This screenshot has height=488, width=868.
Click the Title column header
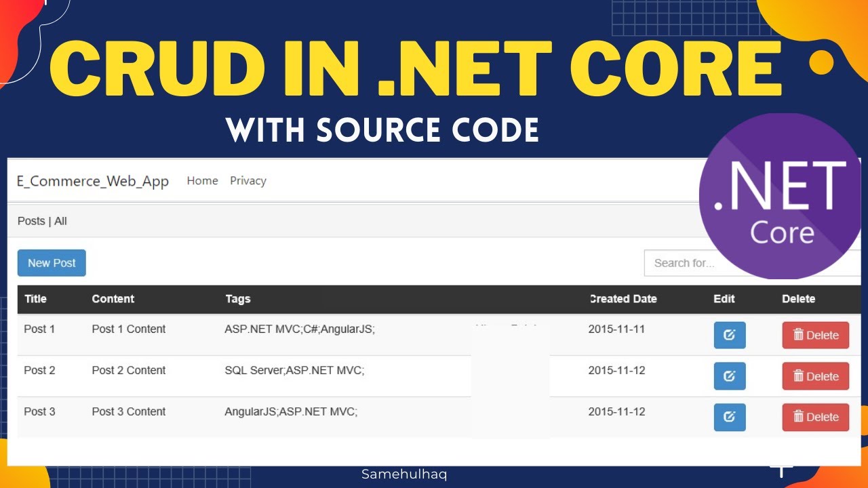pos(35,299)
